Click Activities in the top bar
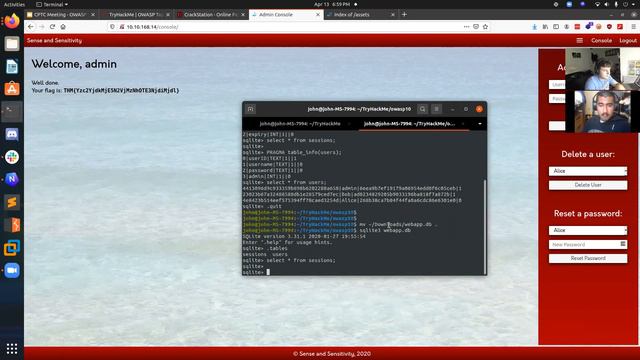The image size is (640, 360). click(x=14, y=4)
